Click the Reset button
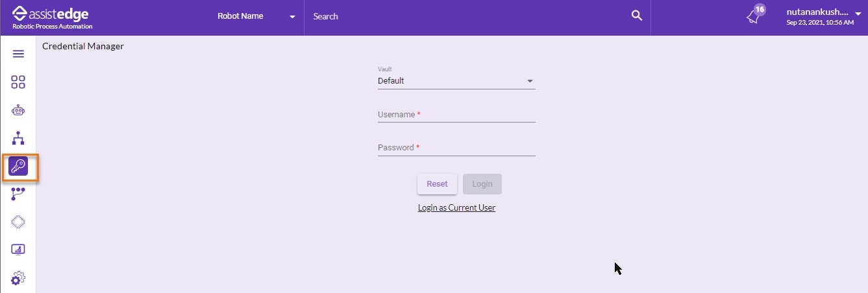Viewport: 868px width, 293px height. (437, 184)
